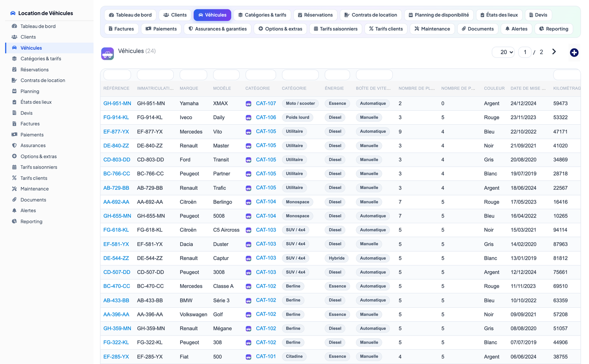Image resolution: width=589 pixels, height=364 pixels.
Task: Click the purple Véhicules car header icon
Action: (x=108, y=54)
